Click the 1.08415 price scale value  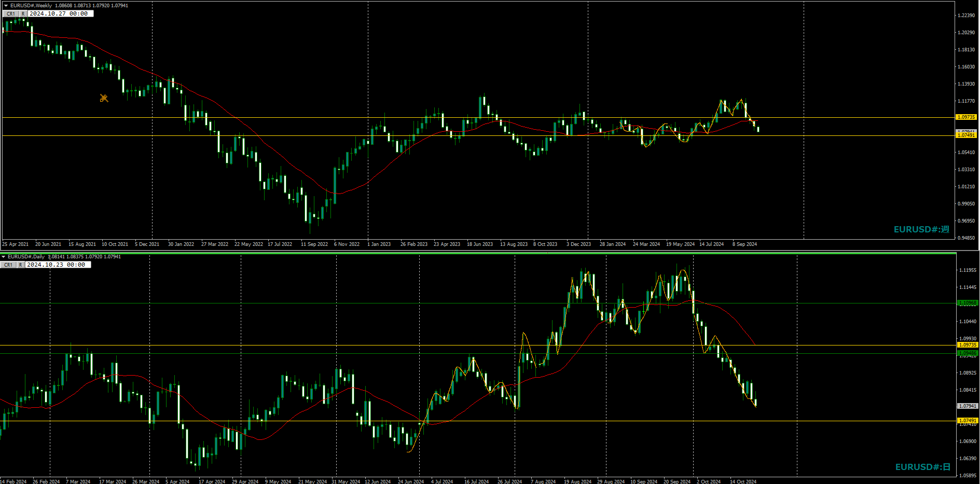click(968, 390)
